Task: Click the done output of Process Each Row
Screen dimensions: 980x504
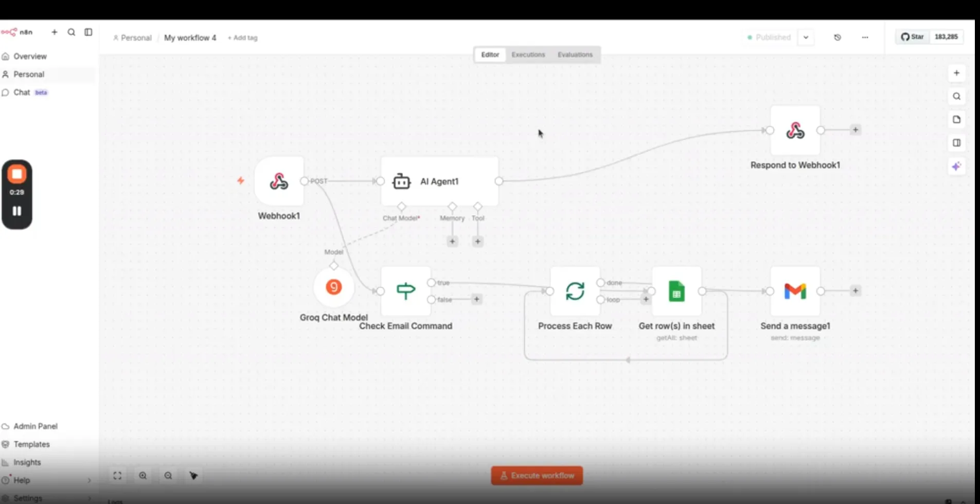Action: pos(600,283)
